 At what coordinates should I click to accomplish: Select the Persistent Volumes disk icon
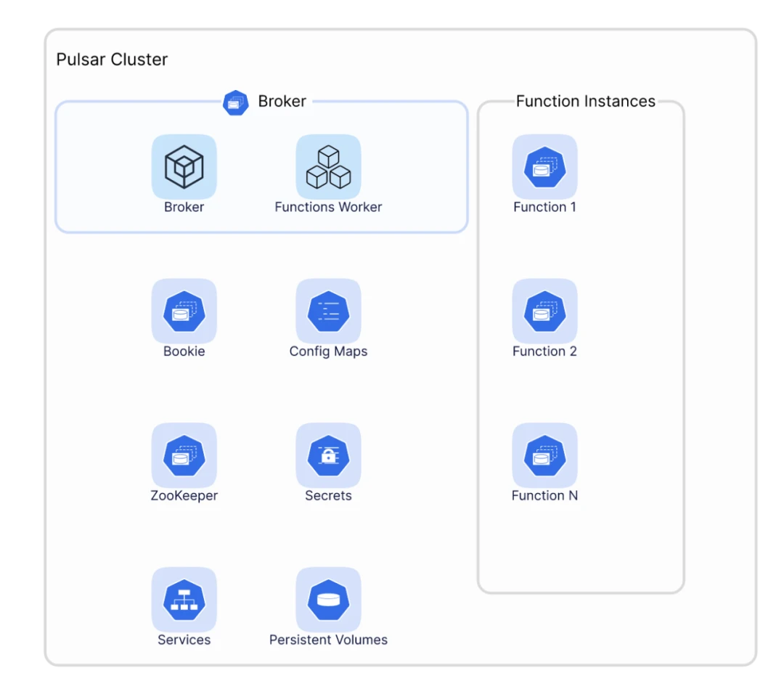pyautogui.click(x=328, y=600)
